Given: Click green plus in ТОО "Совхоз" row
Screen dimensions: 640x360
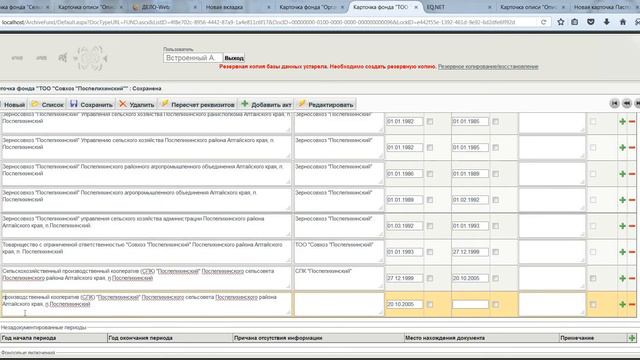Looking at the screenshot, I should [622, 252].
